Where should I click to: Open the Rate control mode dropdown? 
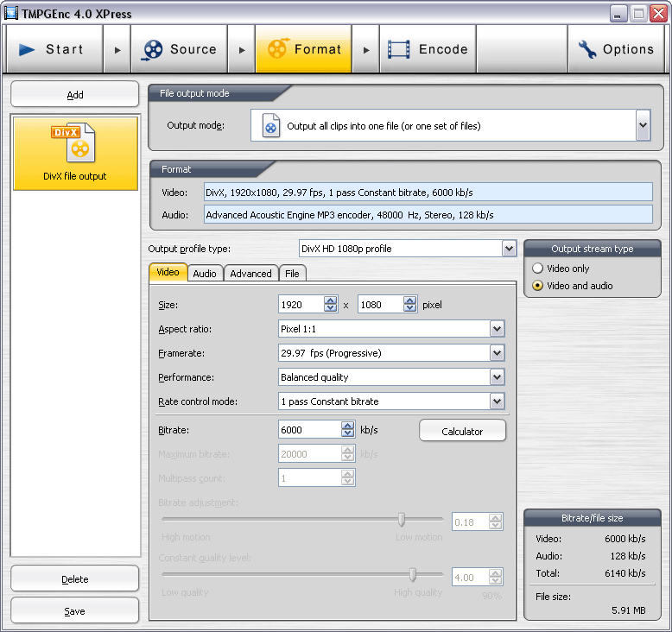[x=497, y=401]
